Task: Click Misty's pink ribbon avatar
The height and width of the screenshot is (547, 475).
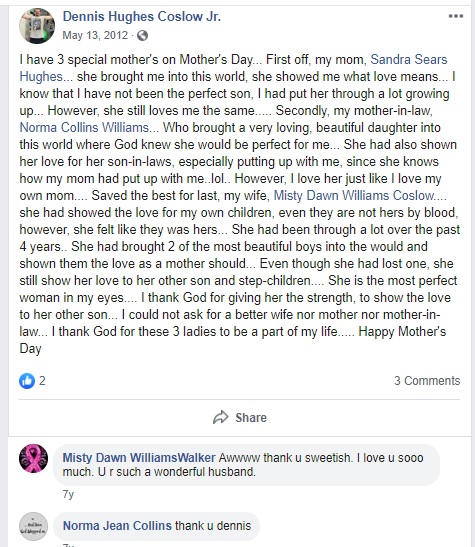Action: pos(33,458)
